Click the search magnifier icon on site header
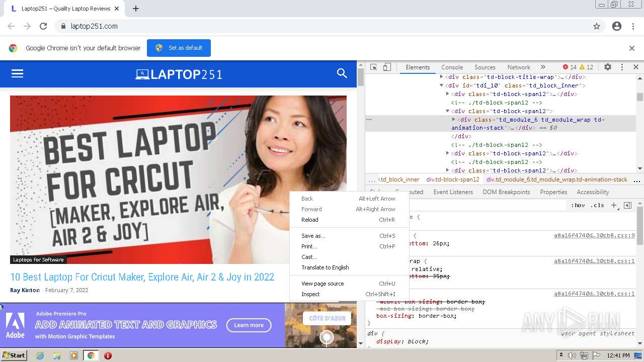 click(342, 73)
